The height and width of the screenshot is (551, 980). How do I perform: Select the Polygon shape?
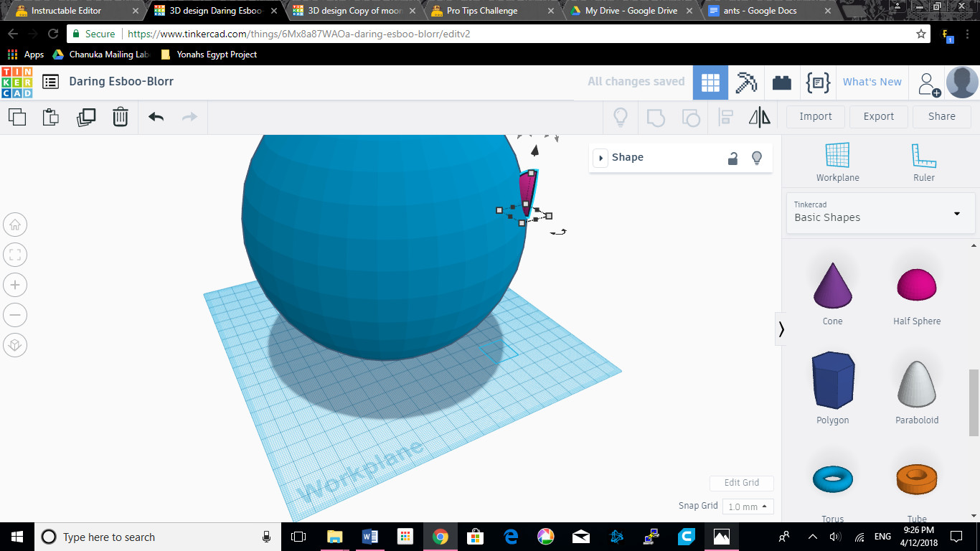tap(833, 388)
